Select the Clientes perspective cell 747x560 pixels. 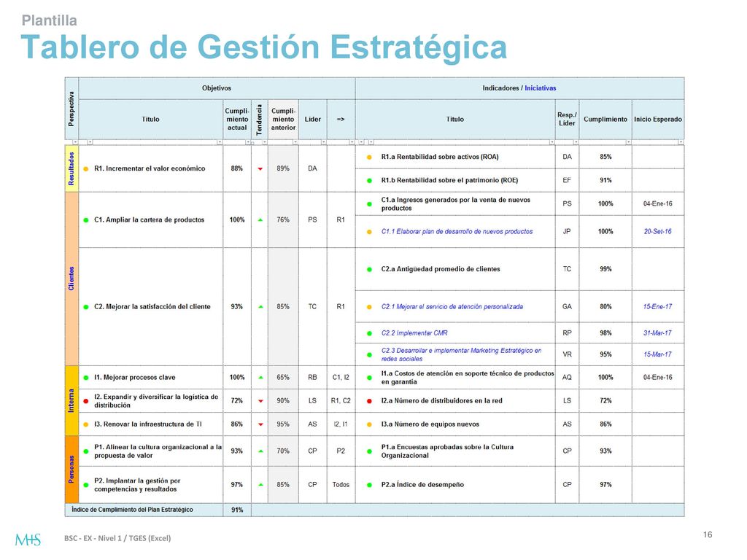pyautogui.click(x=71, y=279)
